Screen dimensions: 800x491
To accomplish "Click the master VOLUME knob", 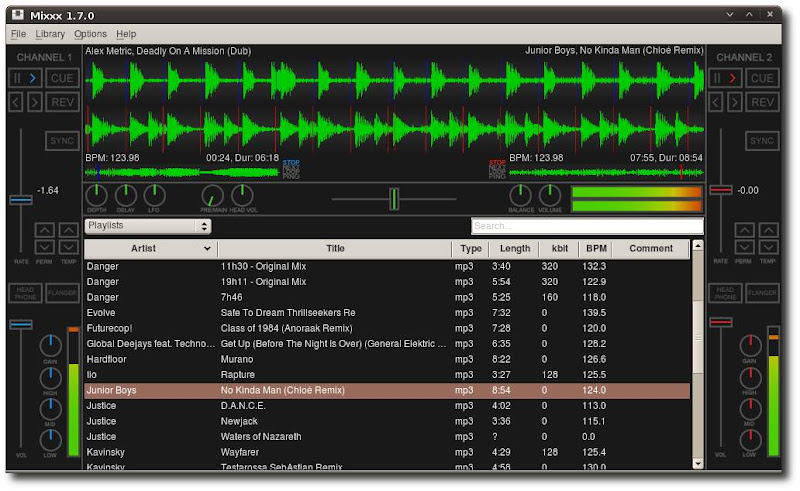I will pos(549,195).
